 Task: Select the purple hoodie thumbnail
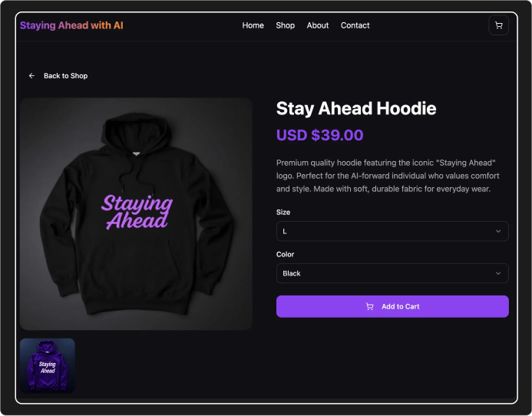(48, 366)
